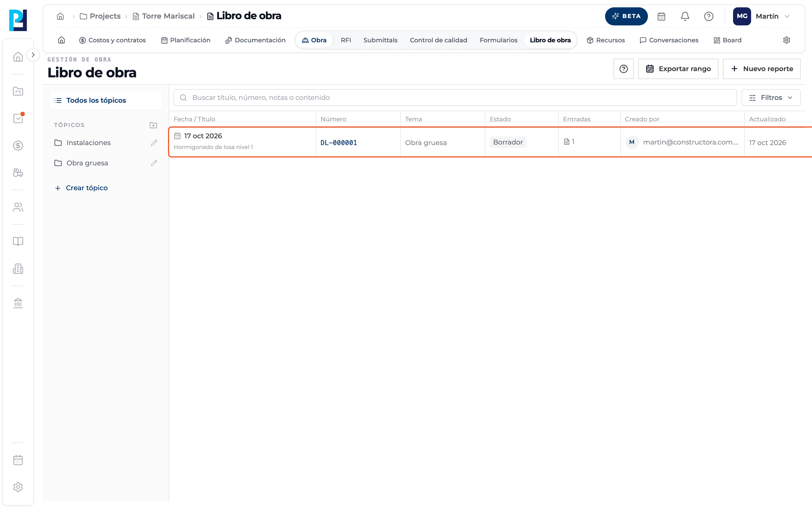Open sidebar dollar costs icon
The width and height of the screenshot is (812, 508).
pyautogui.click(x=18, y=145)
